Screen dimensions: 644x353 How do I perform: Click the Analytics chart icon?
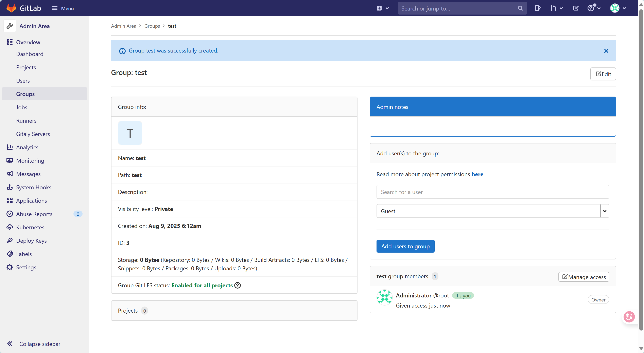pyautogui.click(x=10, y=147)
